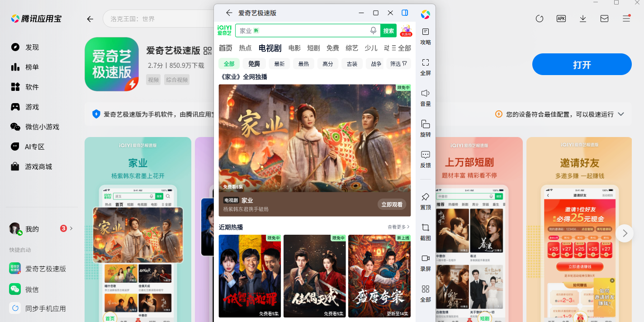Open the 音量 volume control
644x322 pixels.
pos(425,98)
